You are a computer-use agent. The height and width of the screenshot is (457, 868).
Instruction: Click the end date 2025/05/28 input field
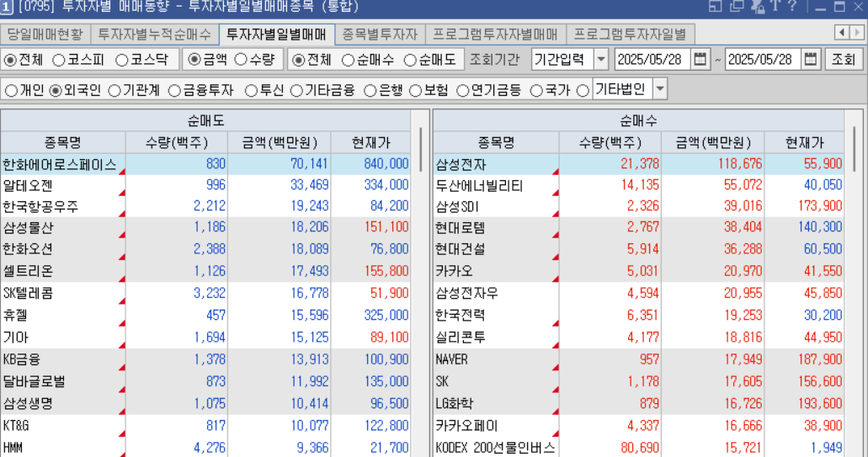764,59
